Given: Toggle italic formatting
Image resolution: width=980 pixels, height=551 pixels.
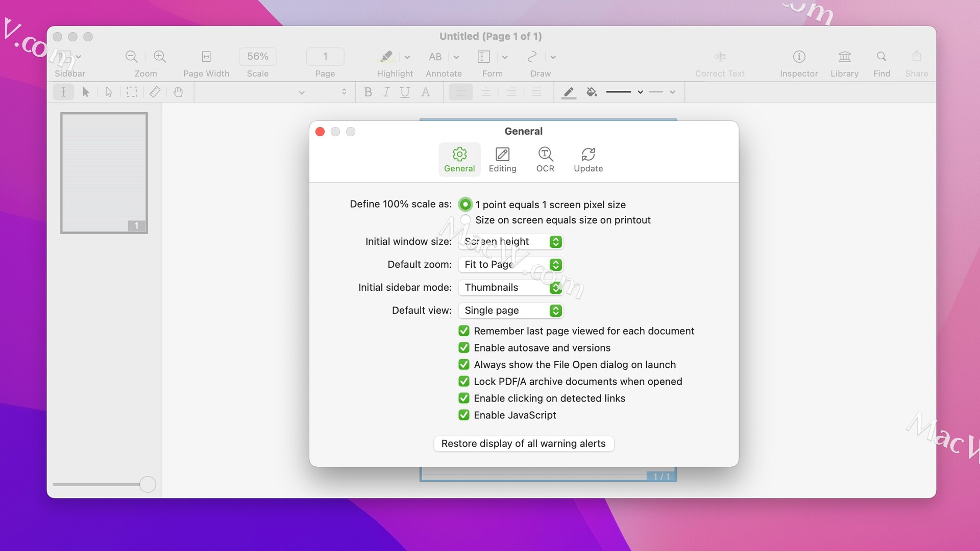Looking at the screenshot, I should click(x=386, y=92).
